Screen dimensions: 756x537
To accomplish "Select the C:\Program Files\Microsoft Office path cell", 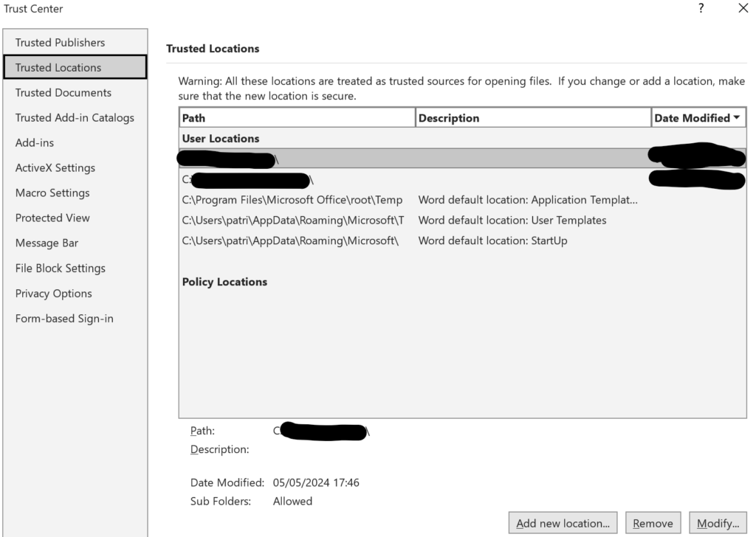I will pos(292,200).
